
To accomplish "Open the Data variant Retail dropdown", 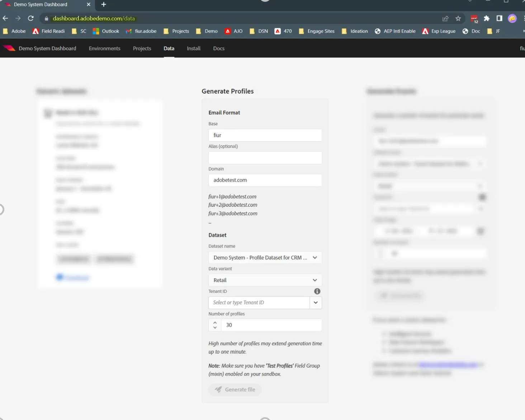I will click(x=265, y=280).
